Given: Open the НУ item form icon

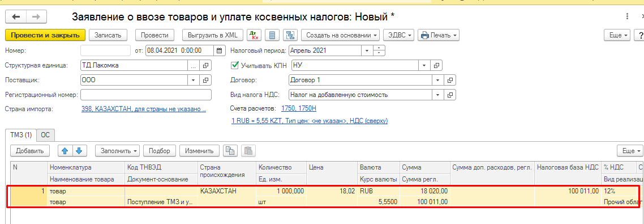Looking at the screenshot, I should click(x=436, y=65).
